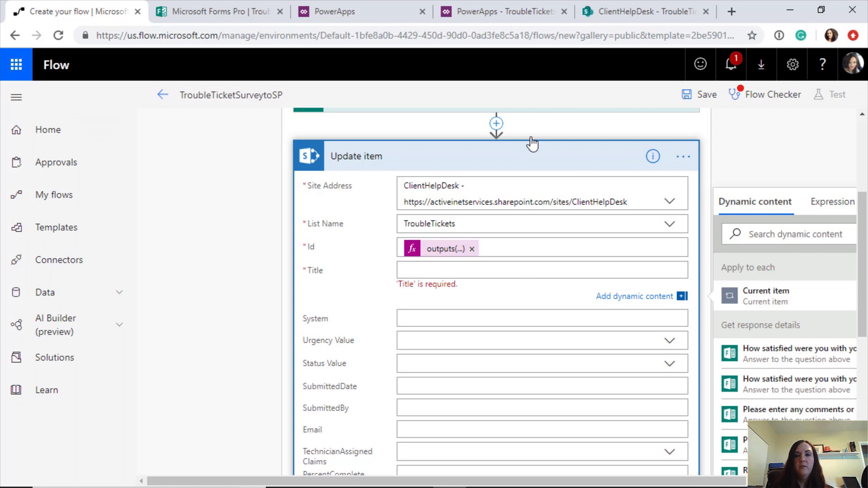This screenshot has height=488, width=868.
Task: Click the TroubleTicketSurveytoSP flow name
Action: pos(231,95)
